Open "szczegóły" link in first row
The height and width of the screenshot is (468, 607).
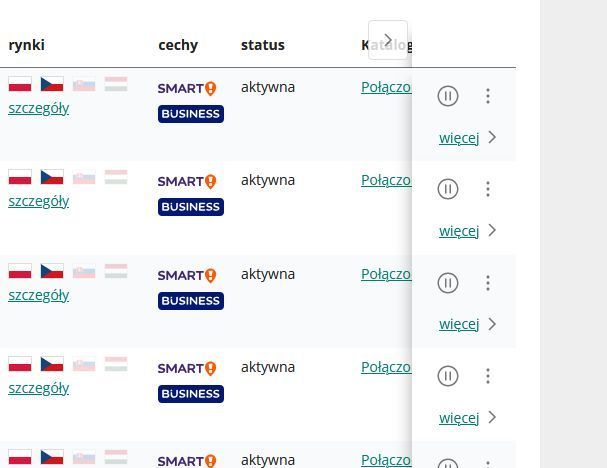coord(38,108)
